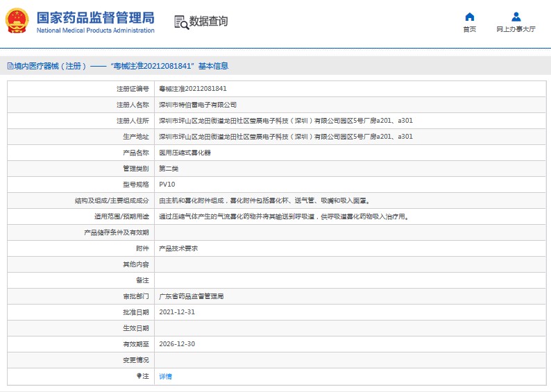Image resolution: width=551 pixels, height=392 pixels.
Task: Click 广东省药品监督管理局 approval department
Action: [x=191, y=296]
